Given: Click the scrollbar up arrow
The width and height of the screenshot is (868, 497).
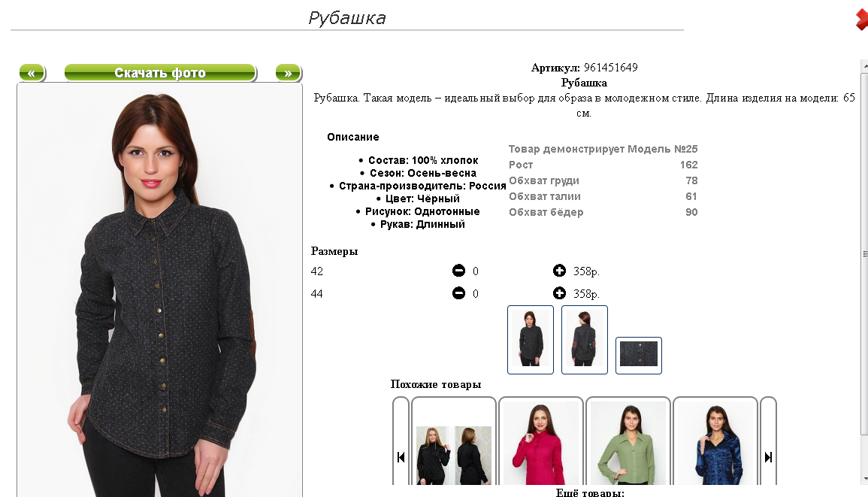Looking at the screenshot, I should tap(865, 66).
